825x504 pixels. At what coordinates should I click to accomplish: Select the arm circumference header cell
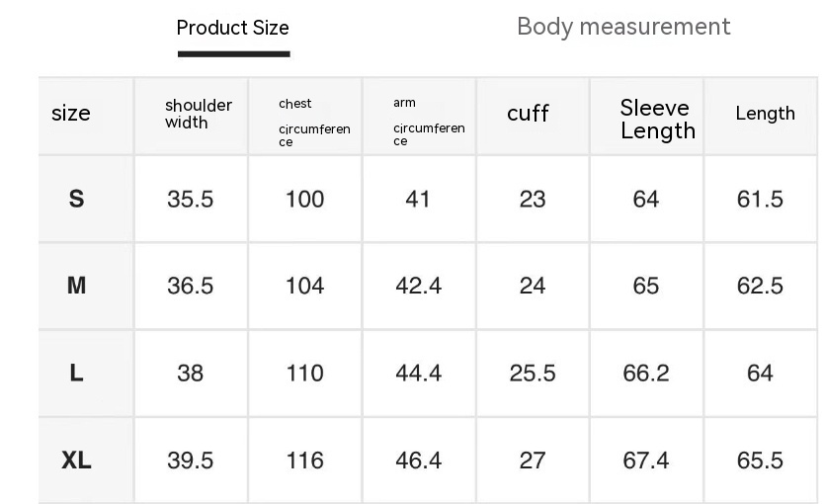click(x=428, y=122)
